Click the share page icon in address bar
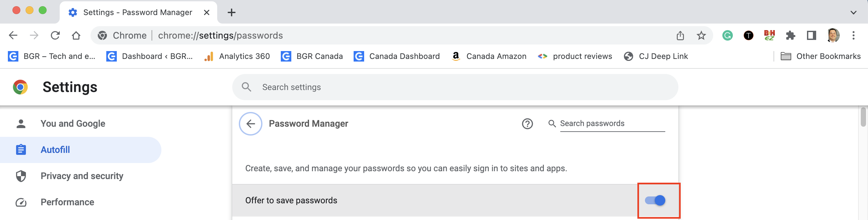This screenshot has width=868, height=220. (x=680, y=35)
